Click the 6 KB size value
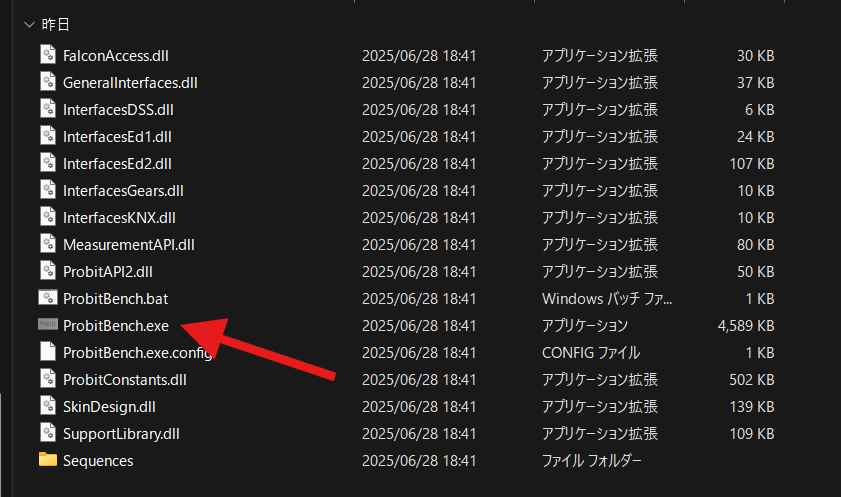The height and width of the screenshot is (497, 841). point(759,110)
